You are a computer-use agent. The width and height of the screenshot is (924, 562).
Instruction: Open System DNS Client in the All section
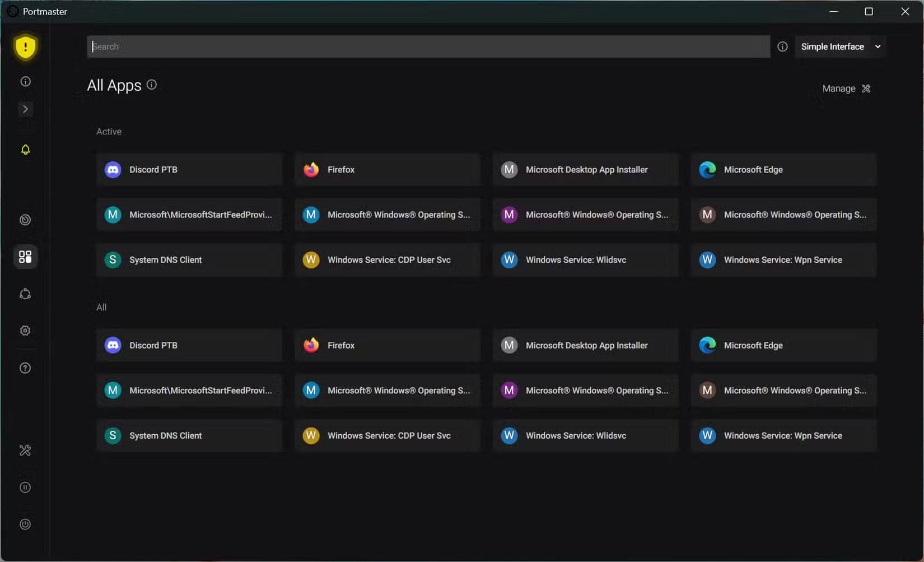point(189,436)
